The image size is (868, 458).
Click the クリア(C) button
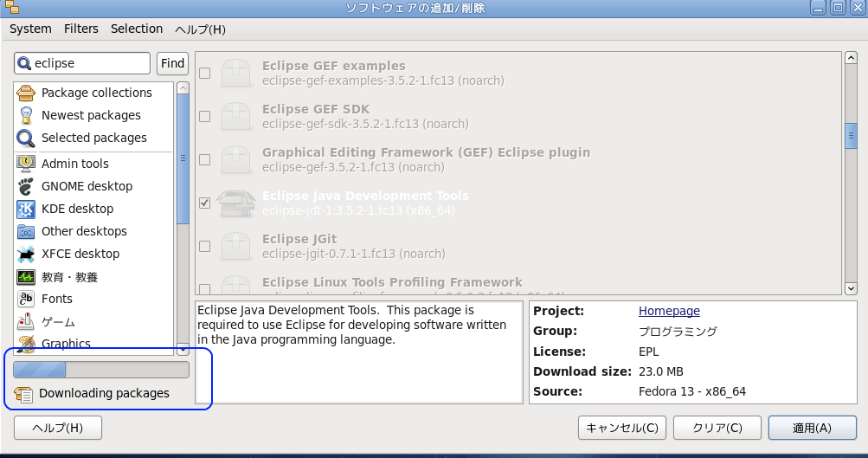(x=717, y=428)
